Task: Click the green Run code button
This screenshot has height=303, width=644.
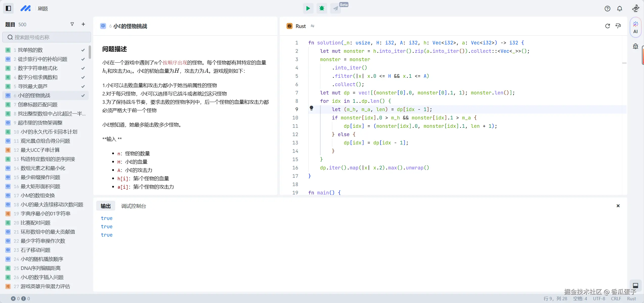Action: [x=308, y=8]
